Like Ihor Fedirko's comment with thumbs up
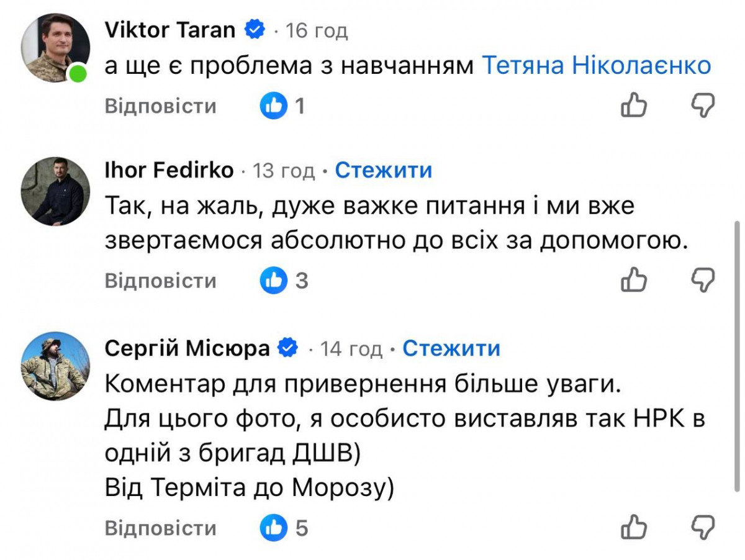Image resolution: width=745 pixels, height=560 pixels. coord(634,280)
